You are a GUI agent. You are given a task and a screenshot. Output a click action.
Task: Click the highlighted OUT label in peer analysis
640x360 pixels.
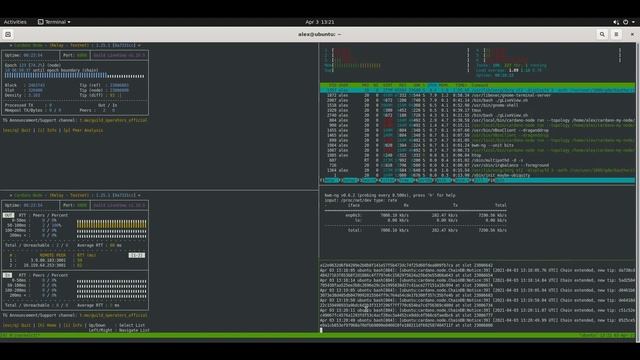pos(8,215)
